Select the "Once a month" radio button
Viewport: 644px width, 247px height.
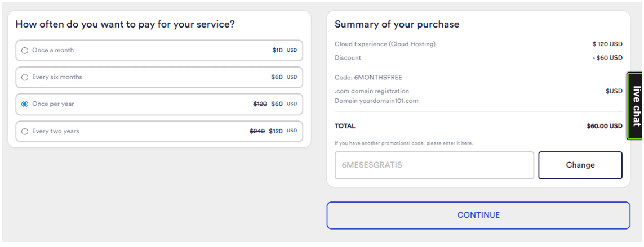[25, 51]
